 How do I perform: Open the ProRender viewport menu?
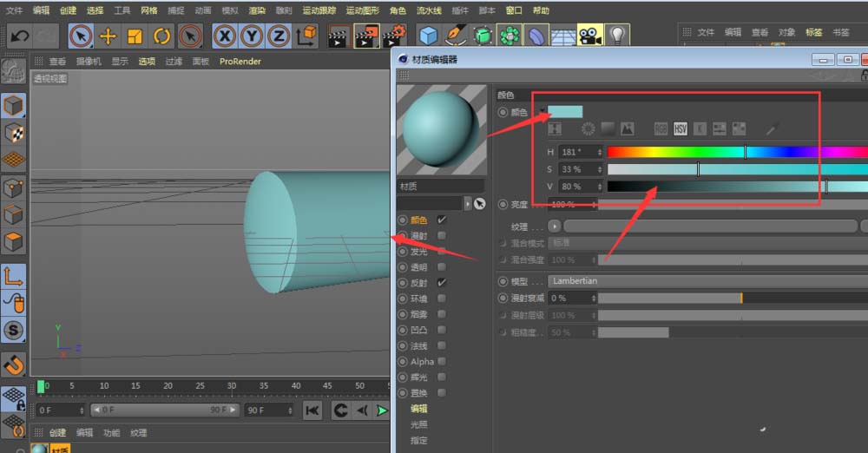(240, 62)
